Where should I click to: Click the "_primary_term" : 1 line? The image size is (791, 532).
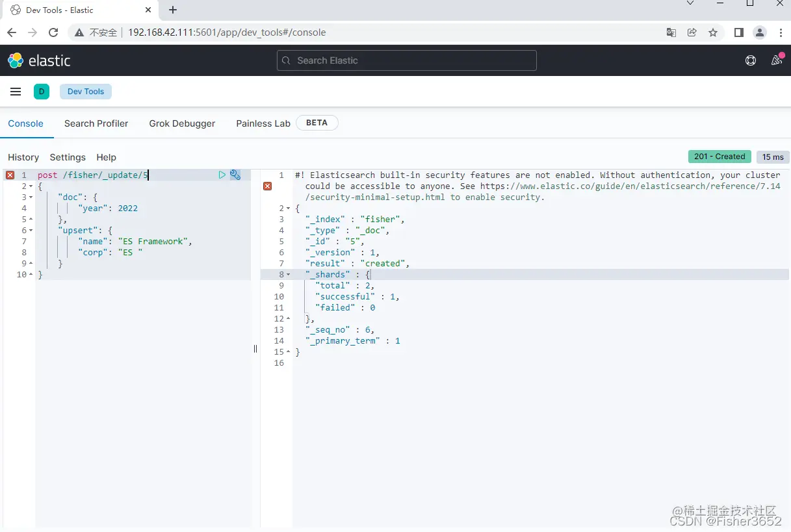(353, 341)
